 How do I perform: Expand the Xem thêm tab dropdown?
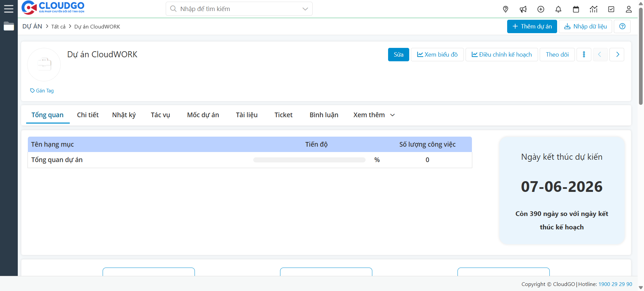click(x=374, y=115)
